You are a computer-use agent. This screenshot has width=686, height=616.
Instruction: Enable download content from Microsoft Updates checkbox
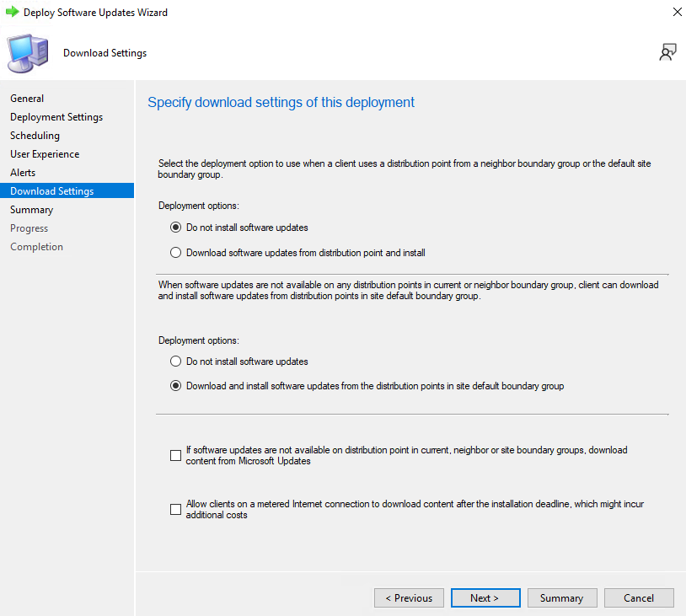point(175,455)
